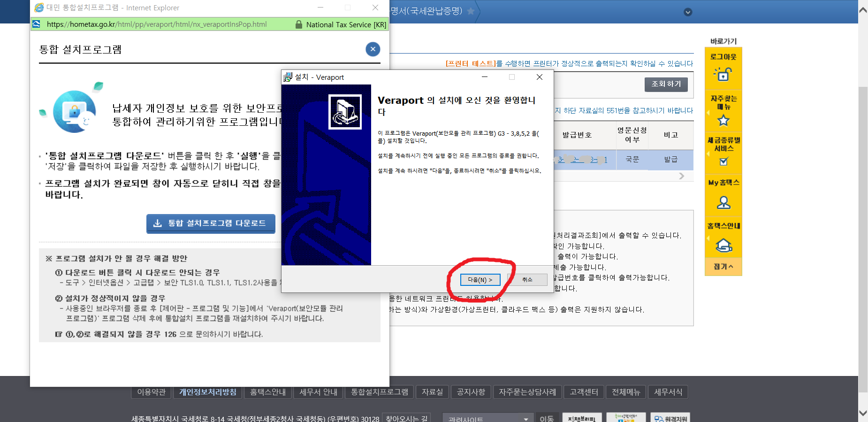
Task: Collapse the sidebar with 접기 button
Action: point(723,267)
